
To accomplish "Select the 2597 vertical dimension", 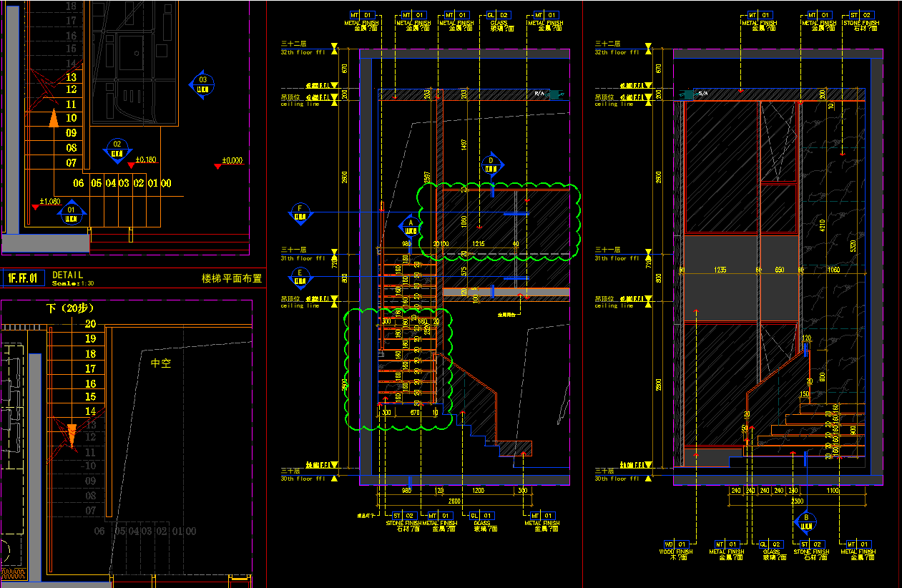I will [428, 177].
